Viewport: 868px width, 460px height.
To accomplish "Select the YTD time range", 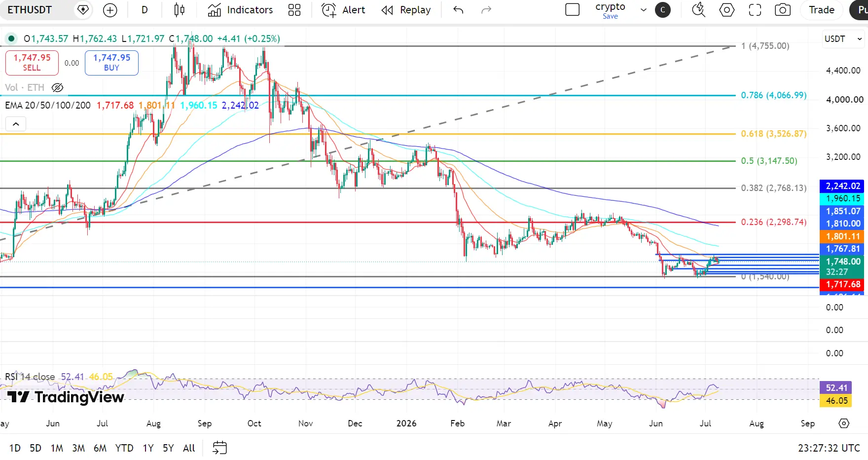I will 124,448.
